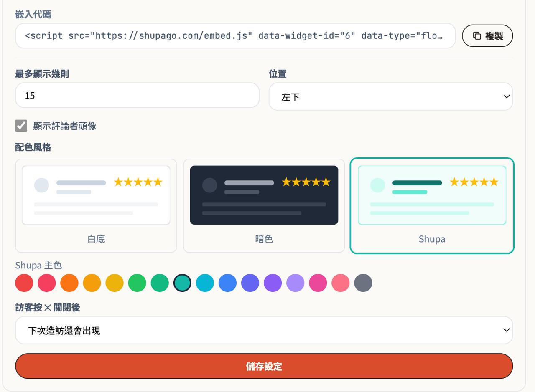The height and width of the screenshot is (392, 535).
Task: Click the 最多顯示幾則 number field
Action: click(x=137, y=96)
